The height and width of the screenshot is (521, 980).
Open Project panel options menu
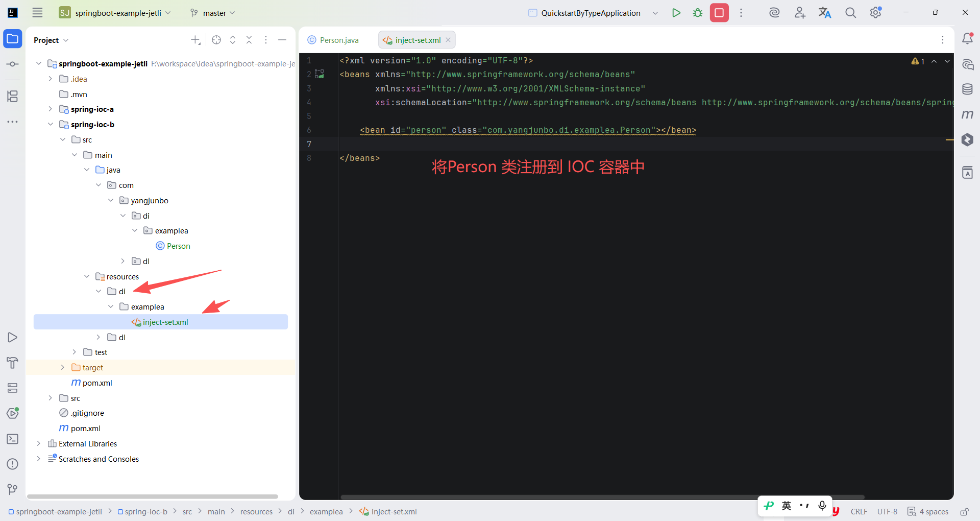(x=266, y=40)
